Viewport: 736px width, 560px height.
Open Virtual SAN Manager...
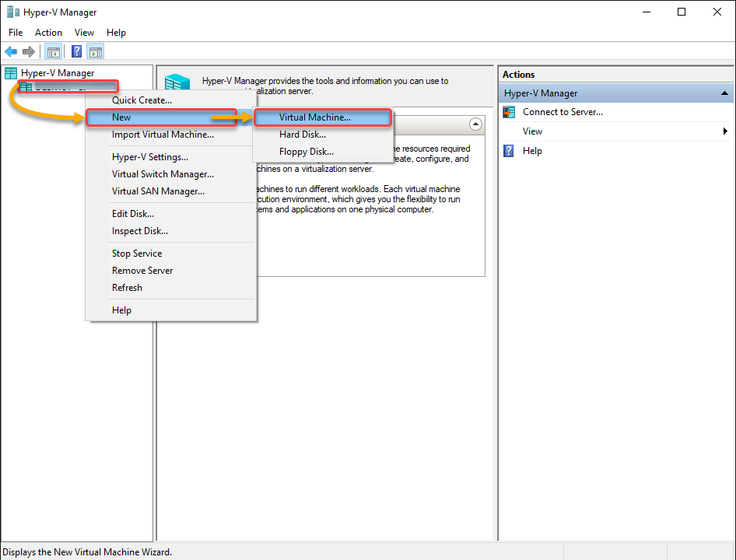tap(171, 191)
